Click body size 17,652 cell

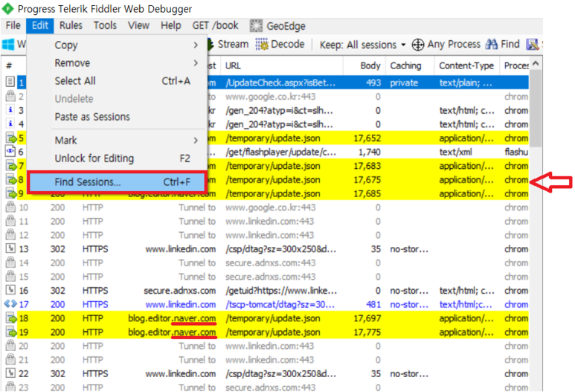(367, 138)
